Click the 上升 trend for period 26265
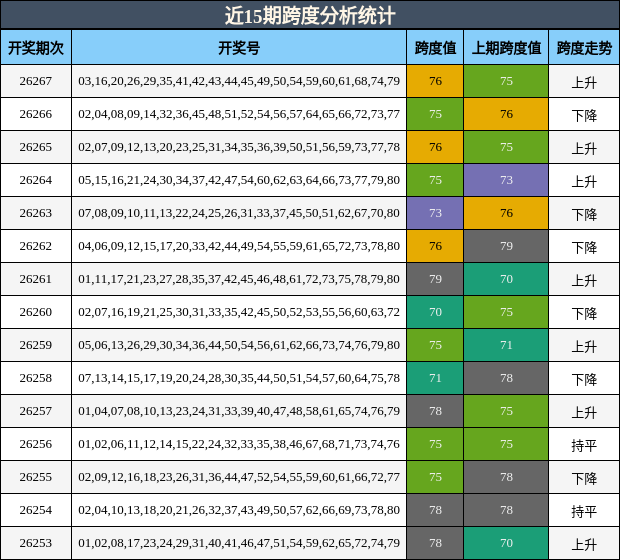This screenshot has height=560, width=620. tap(584, 149)
